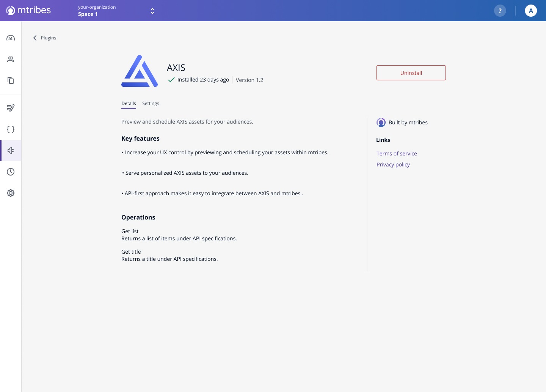Click the Uninstall button
The width and height of the screenshot is (546, 392).
click(411, 73)
